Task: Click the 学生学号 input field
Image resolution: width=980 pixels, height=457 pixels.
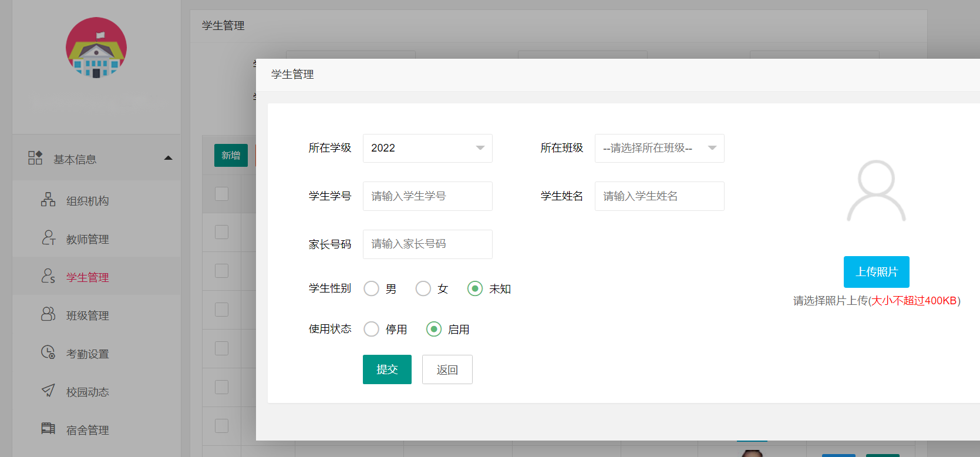Action: 427,196
